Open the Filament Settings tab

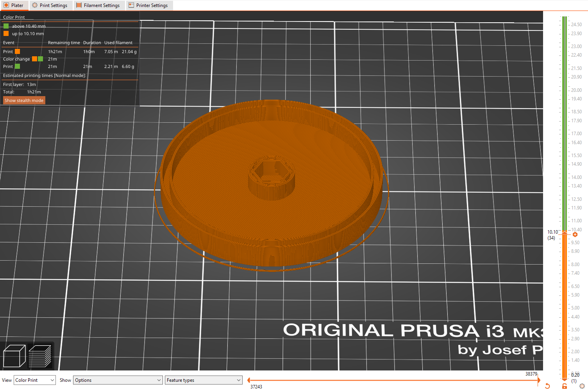coord(99,5)
